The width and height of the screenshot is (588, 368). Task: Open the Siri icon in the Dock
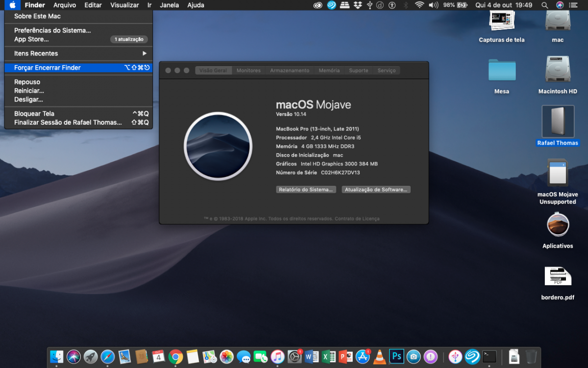73,356
